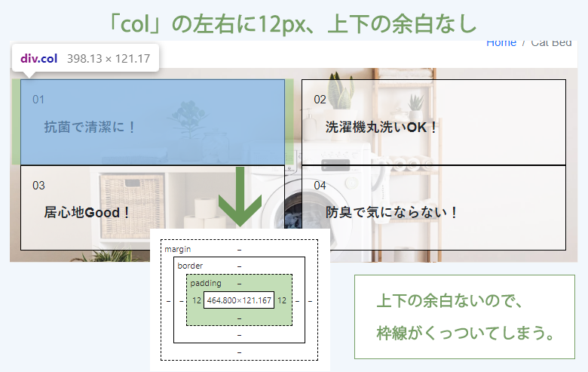Click the div.col element tooltip
Screen dimensions: 588x372
click(85, 58)
